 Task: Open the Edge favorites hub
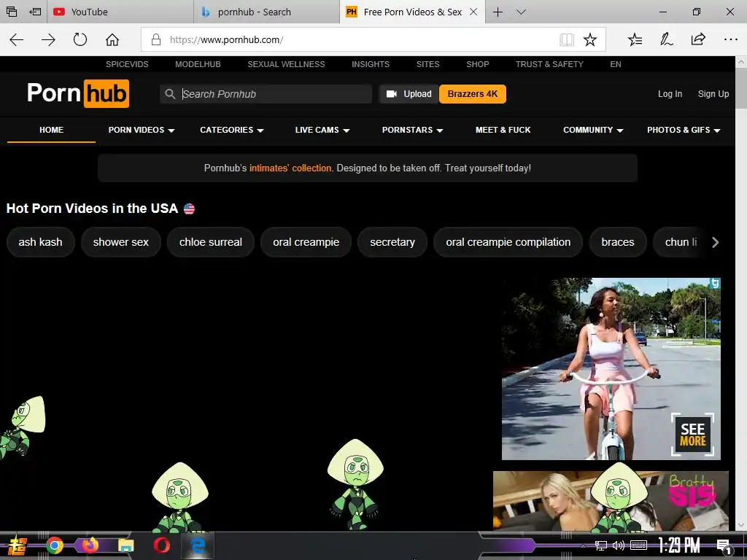click(635, 39)
